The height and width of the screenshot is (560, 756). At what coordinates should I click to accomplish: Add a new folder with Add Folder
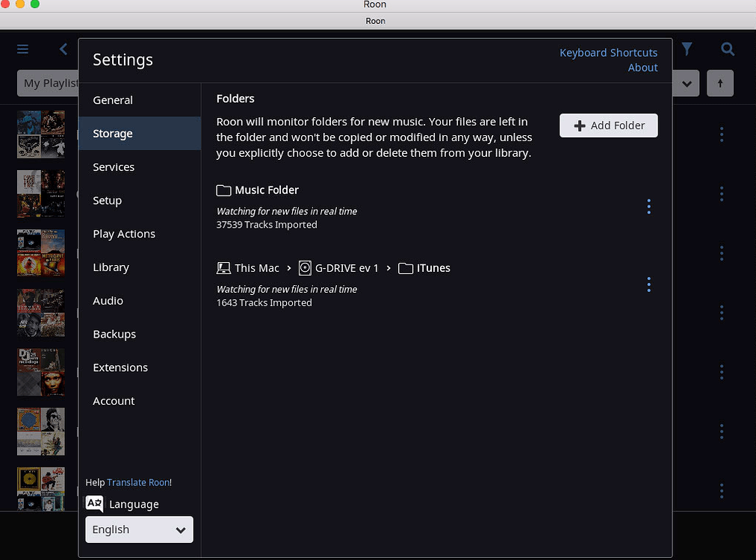coord(609,125)
